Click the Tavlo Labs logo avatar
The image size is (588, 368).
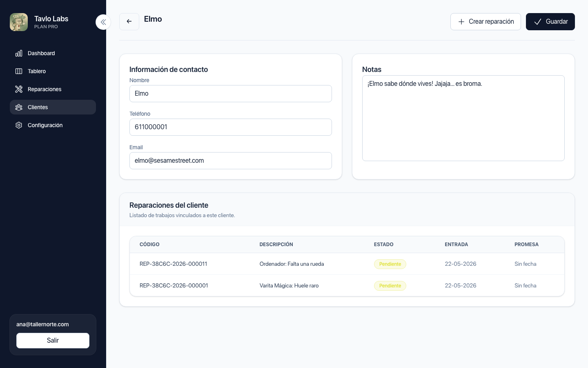click(x=19, y=22)
